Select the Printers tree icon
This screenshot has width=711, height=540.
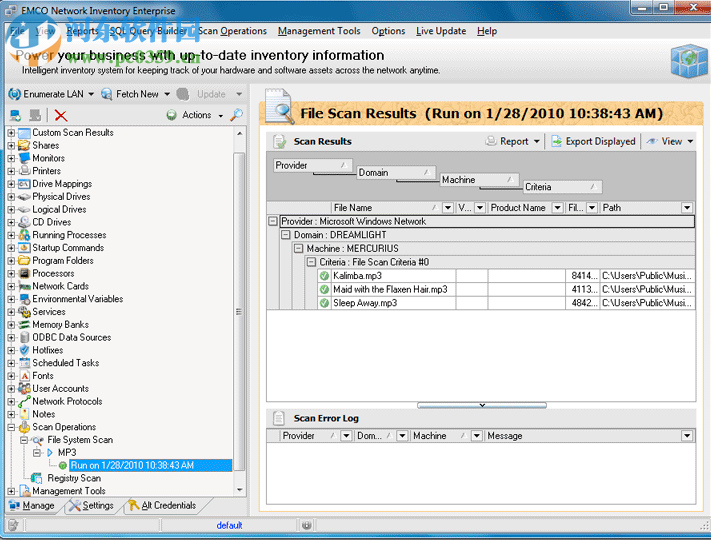click(24, 171)
